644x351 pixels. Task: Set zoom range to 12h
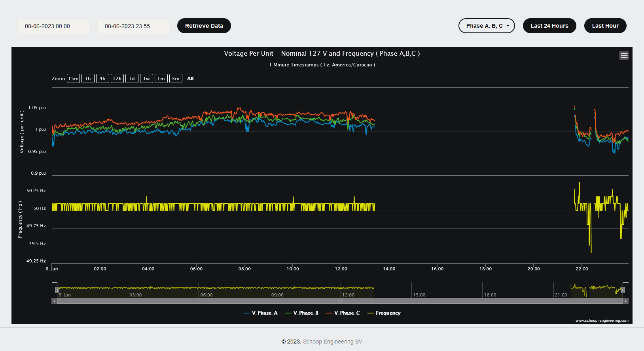point(117,79)
